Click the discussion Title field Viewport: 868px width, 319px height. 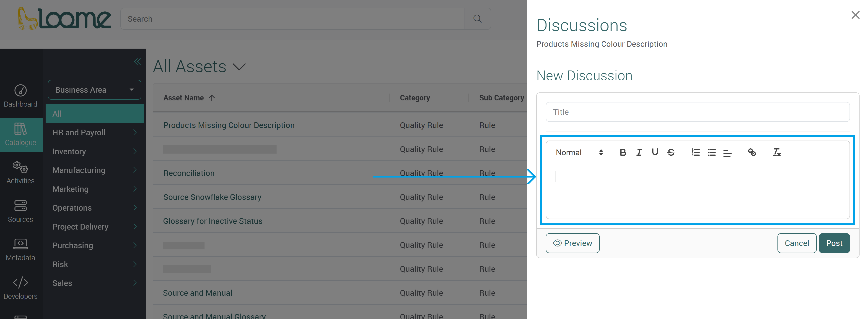pyautogui.click(x=697, y=112)
